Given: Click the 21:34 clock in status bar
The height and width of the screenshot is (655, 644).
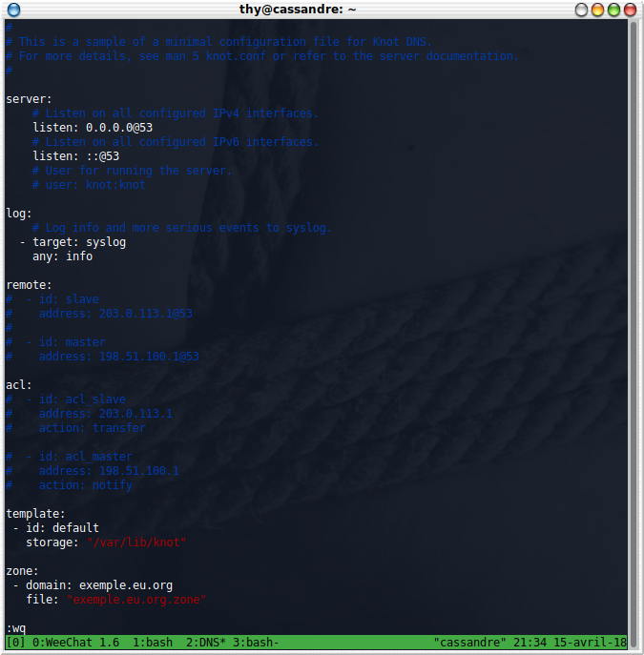Looking at the screenshot, I should 530,642.
